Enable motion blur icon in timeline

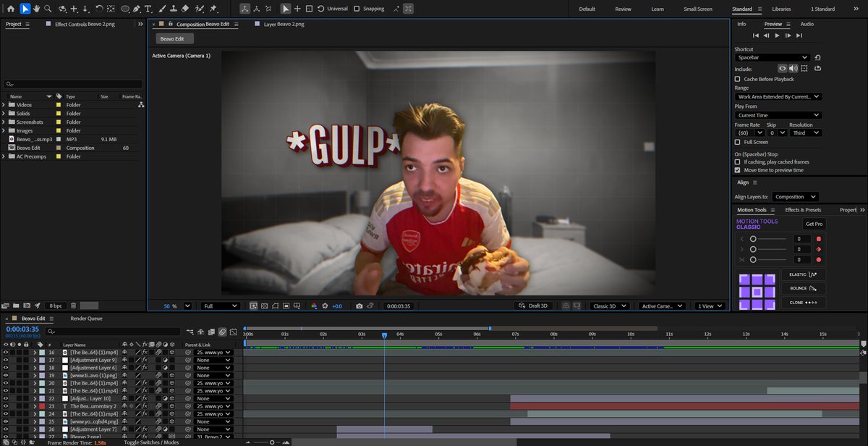(222, 331)
